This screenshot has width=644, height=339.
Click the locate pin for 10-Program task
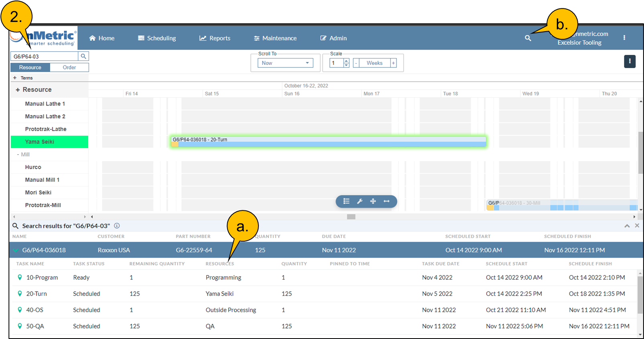(20, 277)
